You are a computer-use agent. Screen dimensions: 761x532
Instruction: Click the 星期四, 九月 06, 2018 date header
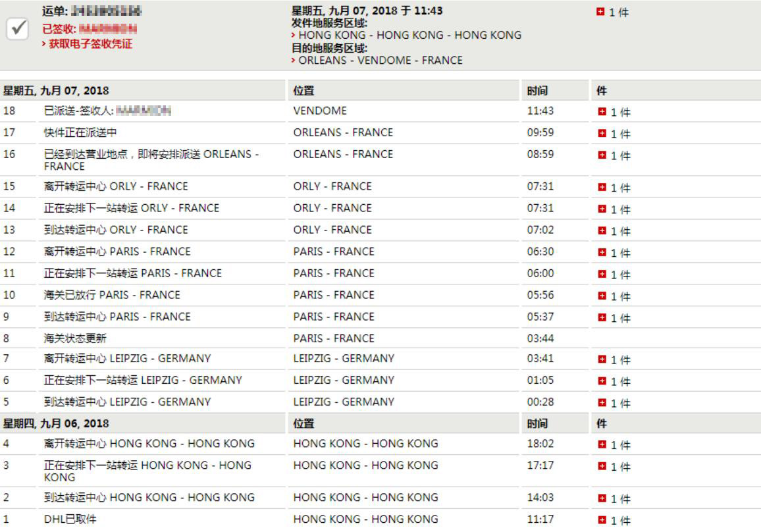click(56, 424)
